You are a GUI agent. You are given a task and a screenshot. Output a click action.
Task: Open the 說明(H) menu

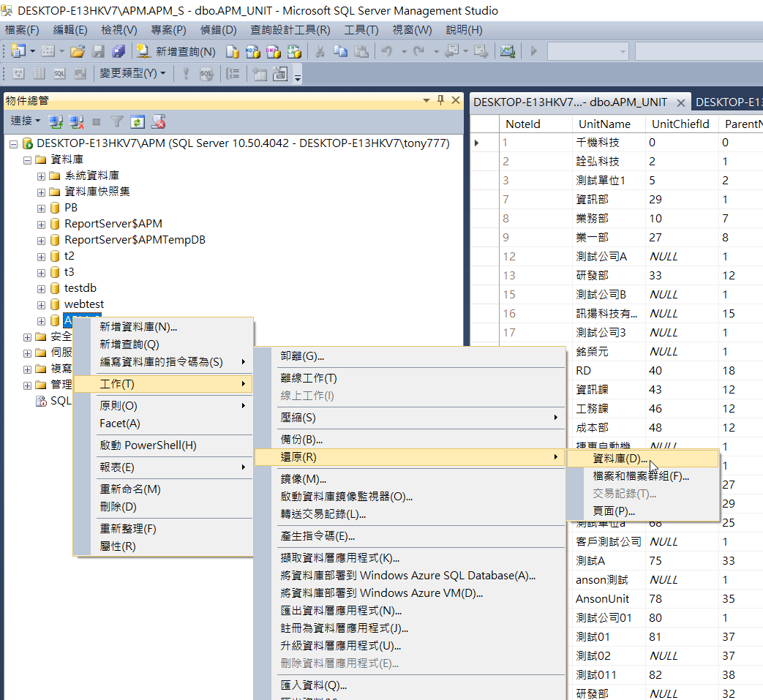pyautogui.click(x=464, y=30)
